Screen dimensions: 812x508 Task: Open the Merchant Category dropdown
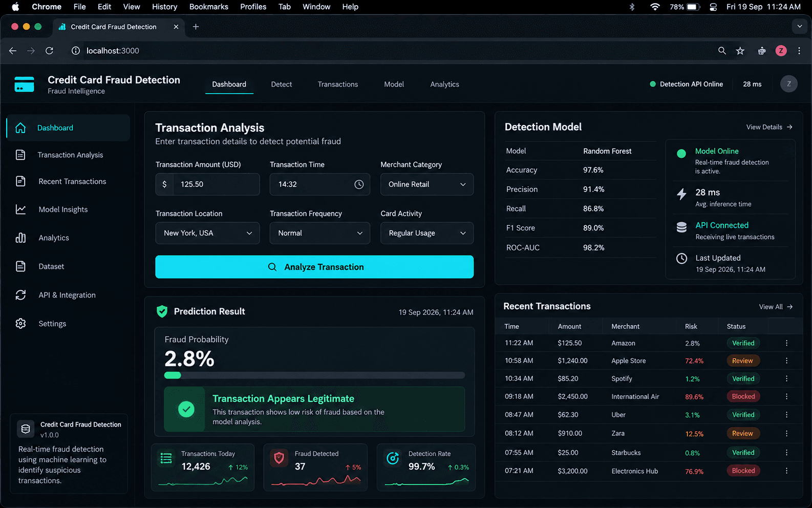point(427,184)
